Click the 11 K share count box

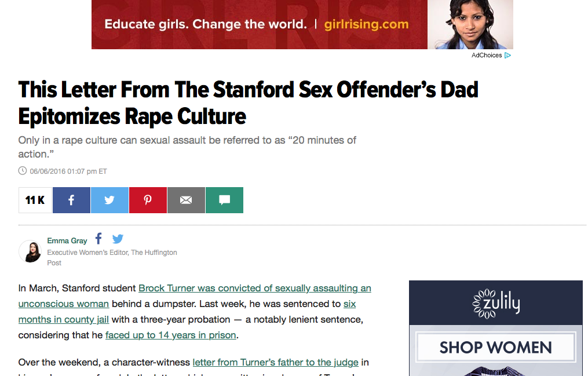pos(35,200)
